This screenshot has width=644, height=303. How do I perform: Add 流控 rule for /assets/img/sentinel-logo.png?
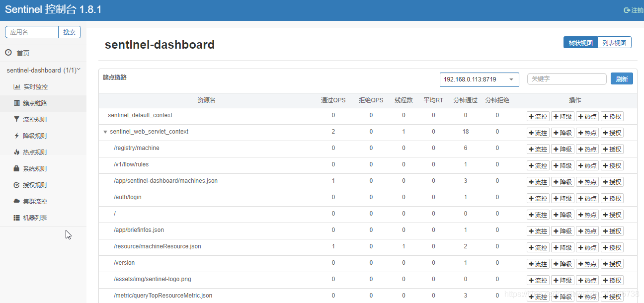[538, 281]
